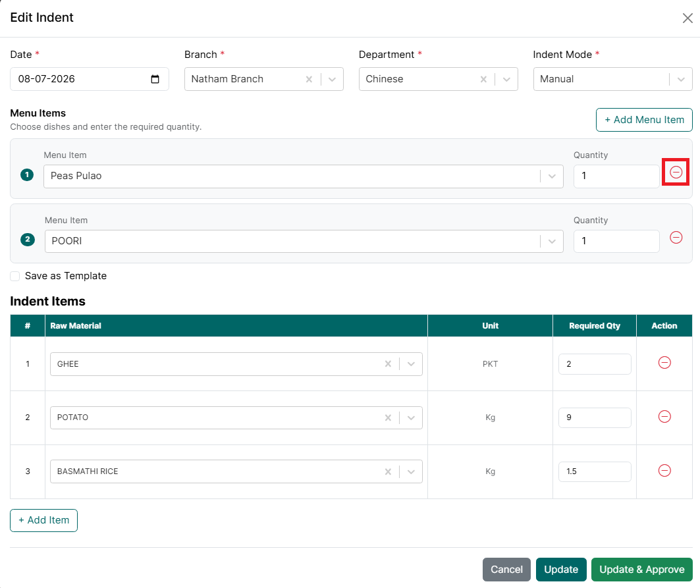700x588 pixels.
Task: Click the PKT unit cell
Action: click(x=490, y=364)
